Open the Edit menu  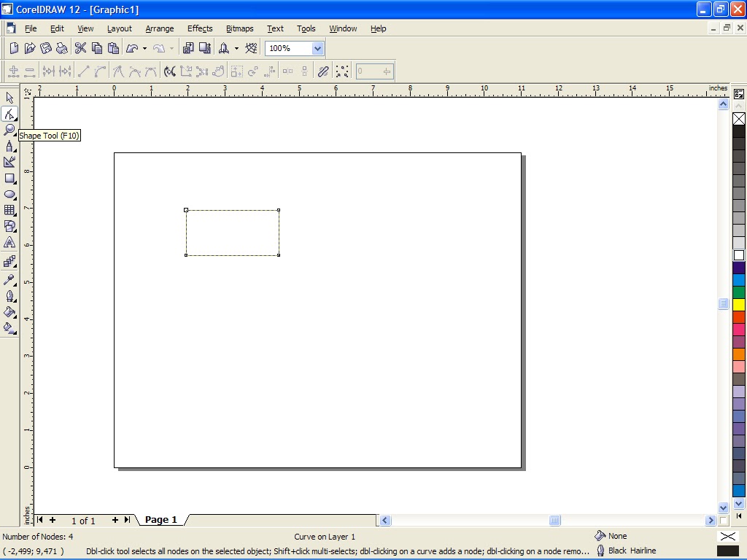tap(57, 28)
